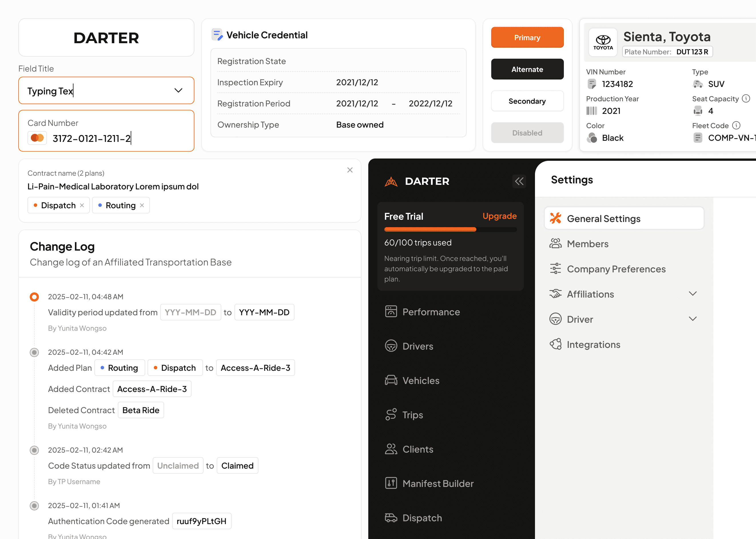Click the Vehicles car icon
Viewport: 756px width, 539px height.
click(391, 380)
